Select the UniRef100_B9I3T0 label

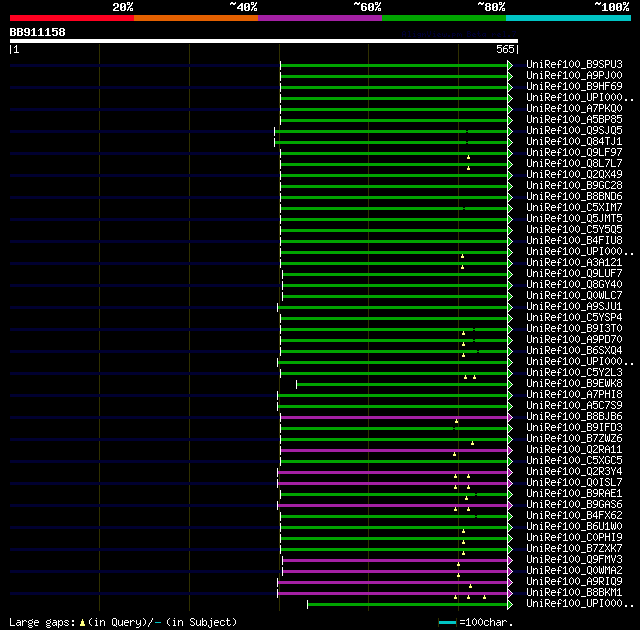574,329
